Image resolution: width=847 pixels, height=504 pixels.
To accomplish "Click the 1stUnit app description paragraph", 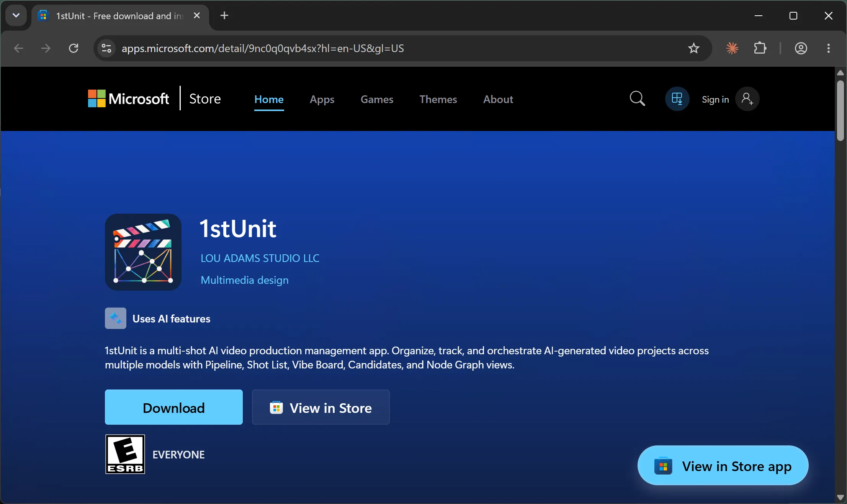I will click(407, 358).
